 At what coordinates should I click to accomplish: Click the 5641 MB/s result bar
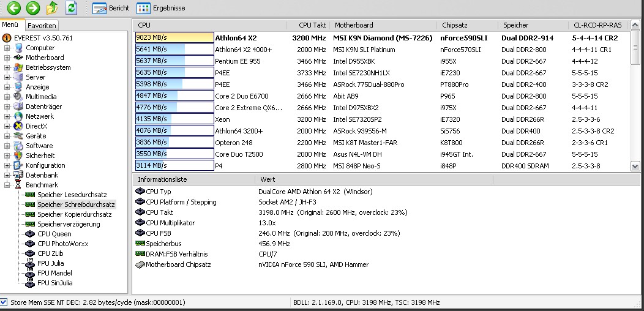[174, 50]
